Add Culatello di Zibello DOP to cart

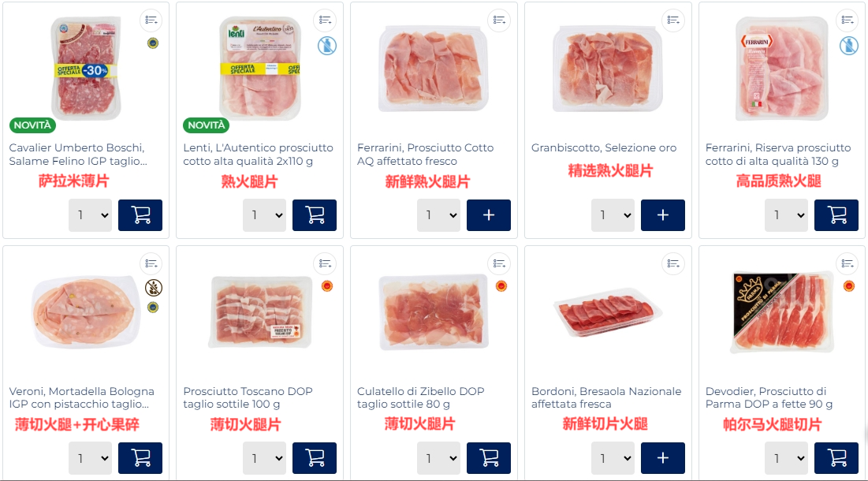click(x=488, y=458)
